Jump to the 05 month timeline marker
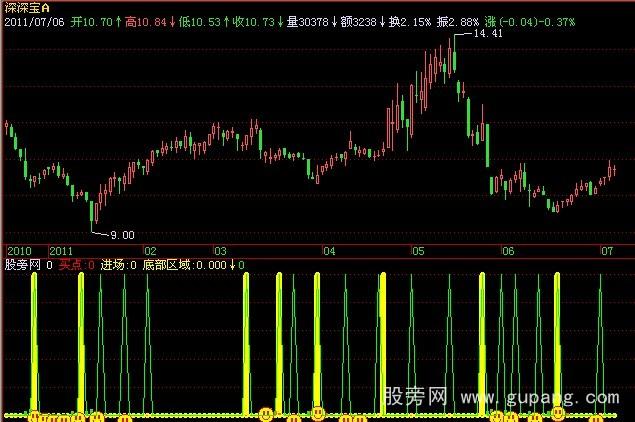Image resolution: width=635 pixels, height=422 pixels. [419, 250]
